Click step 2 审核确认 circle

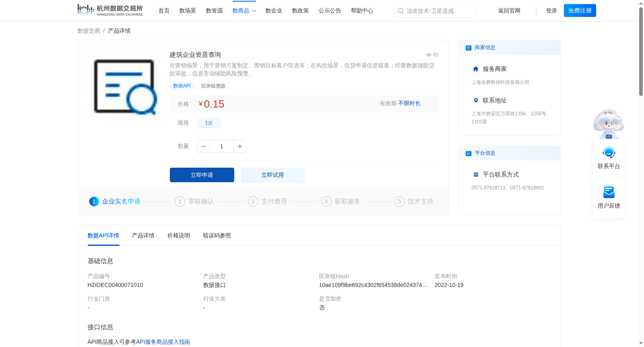(x=180, y=202)
